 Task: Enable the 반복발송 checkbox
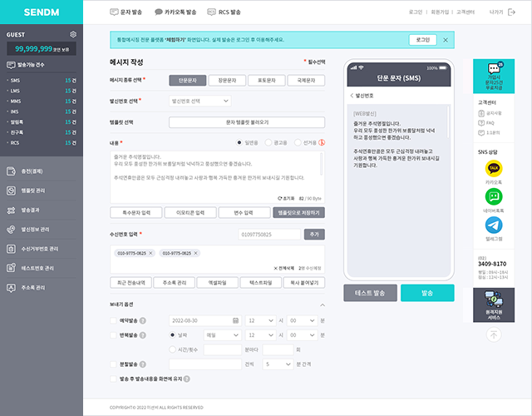point(113,335)
